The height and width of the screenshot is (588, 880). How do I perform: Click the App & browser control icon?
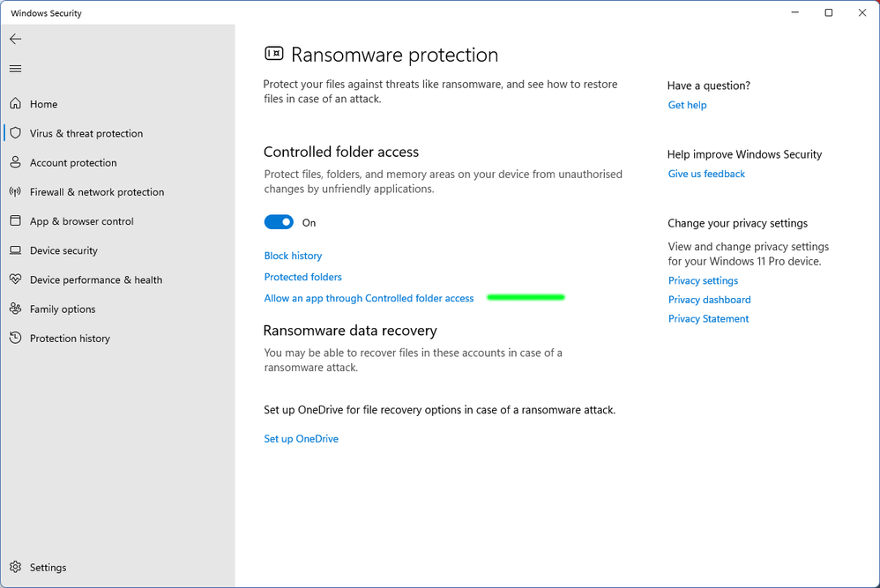coord(15,221)
